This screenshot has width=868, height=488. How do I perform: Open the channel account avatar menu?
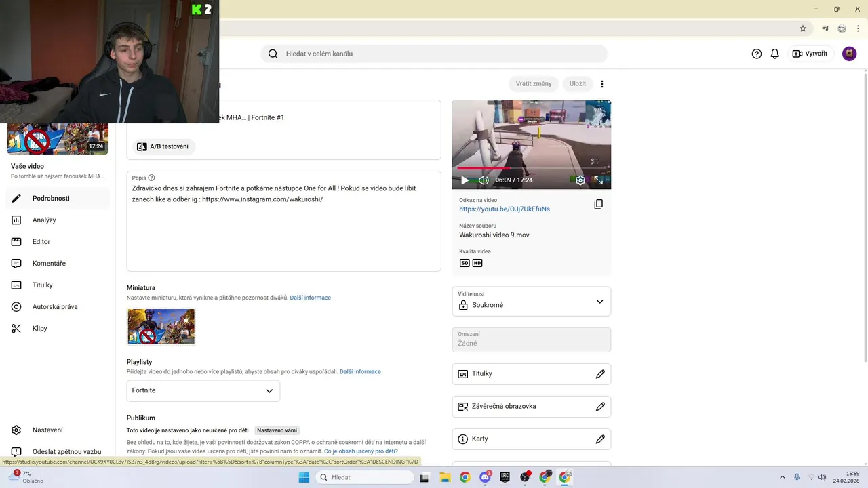pos(849,54)
